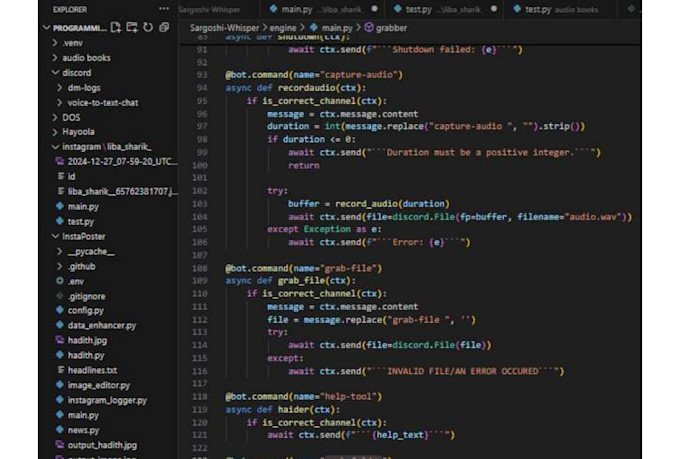The width and height of the screenshot is (680, 459).
Task: Click git icon beside .gitignore
Action: tap(60, 296)
